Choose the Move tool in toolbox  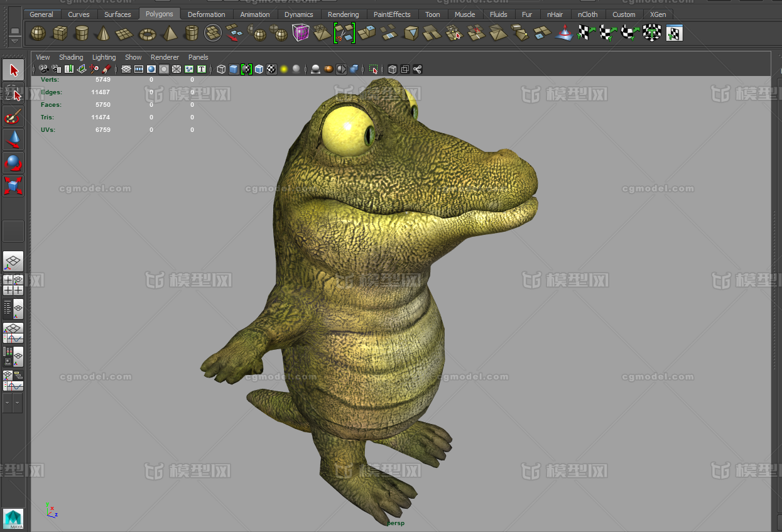click(x=13, y=139)
